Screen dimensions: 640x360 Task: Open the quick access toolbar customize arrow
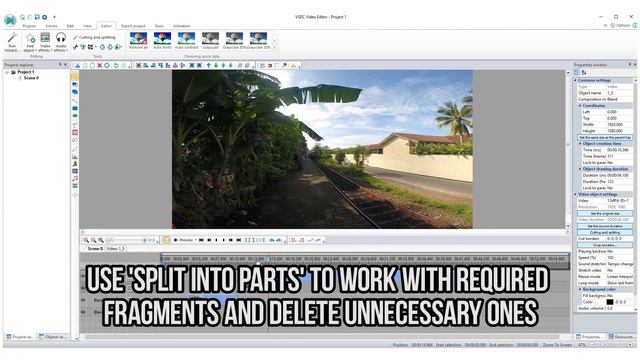(x=54, y=17)
